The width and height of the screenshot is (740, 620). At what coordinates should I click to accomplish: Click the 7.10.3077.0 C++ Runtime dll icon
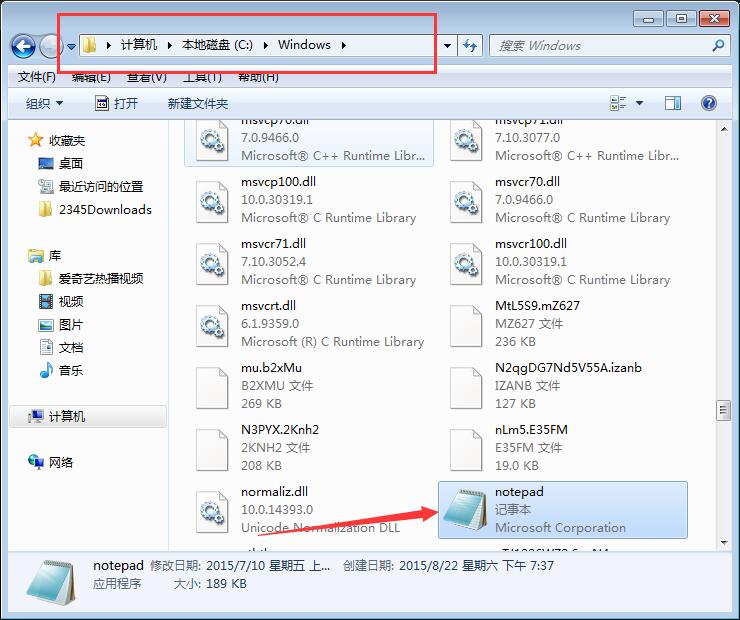[x=466, y=140]
